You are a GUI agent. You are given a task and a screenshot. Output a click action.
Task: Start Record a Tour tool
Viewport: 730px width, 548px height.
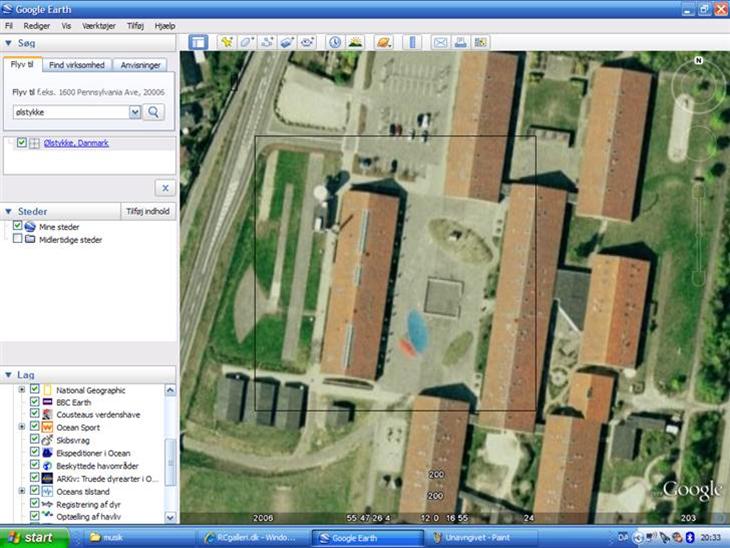307,42
